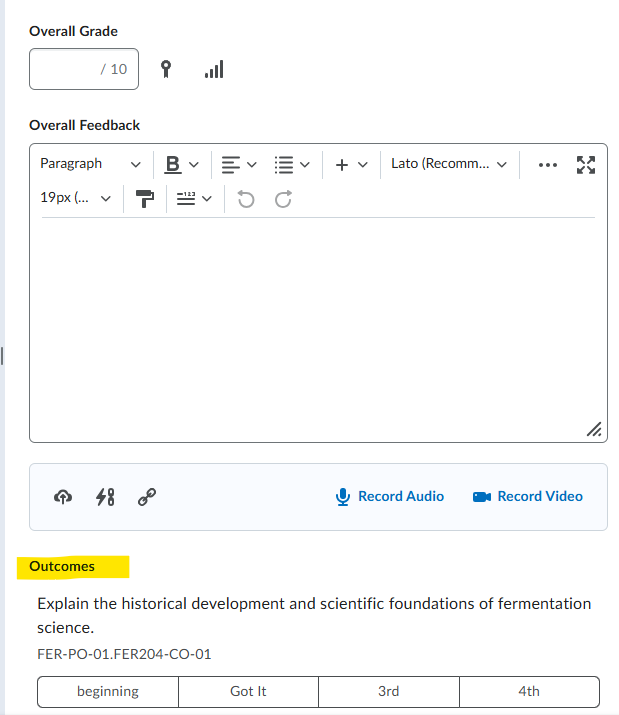Click the Overall Feedback label
This screenshot has width=619, height=715.
[84, 125]
